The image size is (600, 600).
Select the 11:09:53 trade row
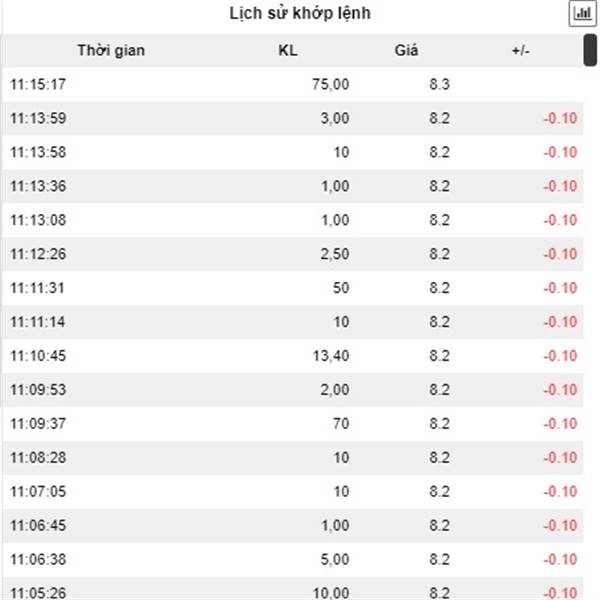(x=293, y=390)
